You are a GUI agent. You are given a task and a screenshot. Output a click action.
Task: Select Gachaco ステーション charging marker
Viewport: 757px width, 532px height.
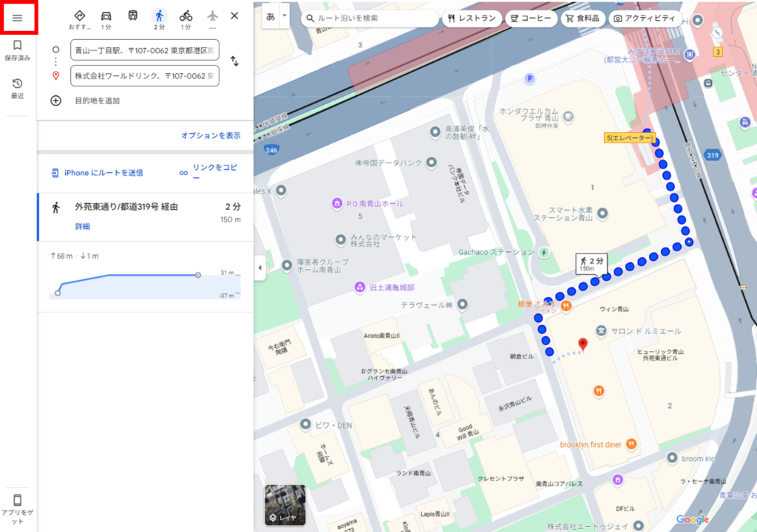[x=544, y=253]
